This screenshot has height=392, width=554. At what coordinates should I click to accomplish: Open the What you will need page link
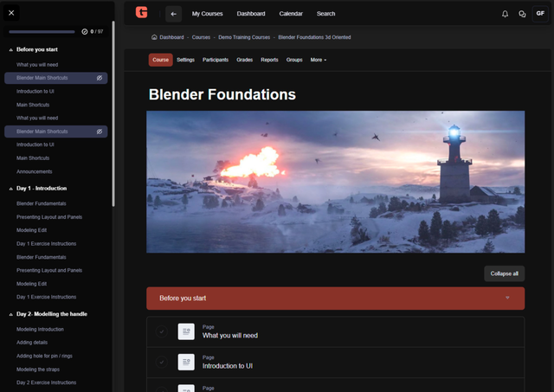230,336
